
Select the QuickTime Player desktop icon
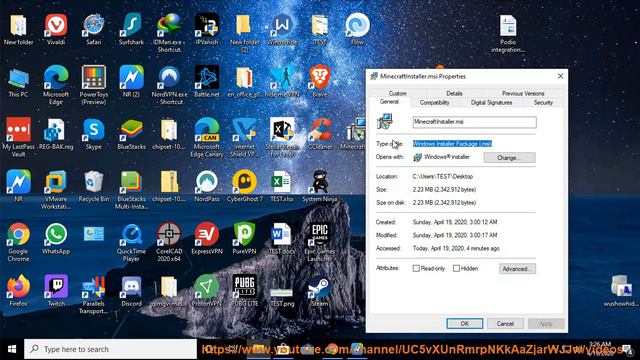131,242
